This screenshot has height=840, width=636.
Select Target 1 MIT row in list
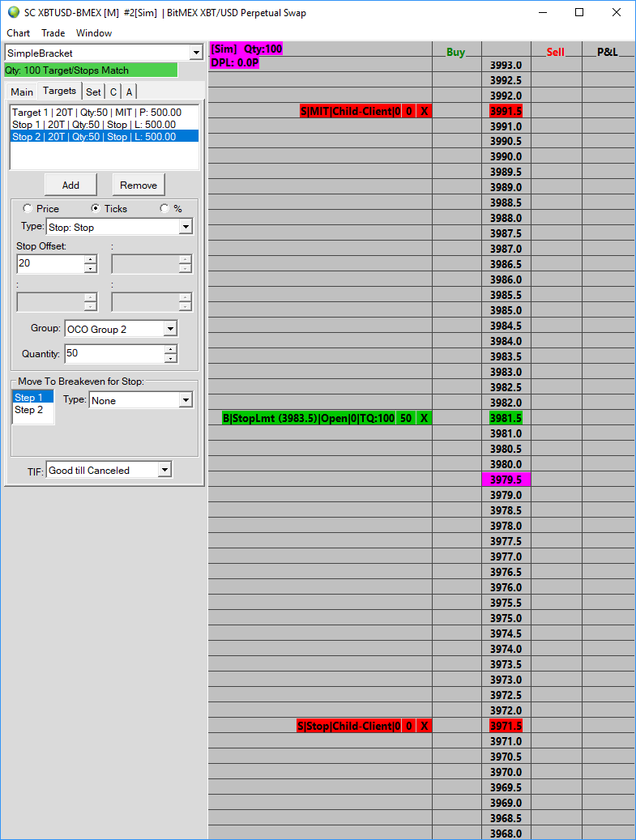coord(105,112)
